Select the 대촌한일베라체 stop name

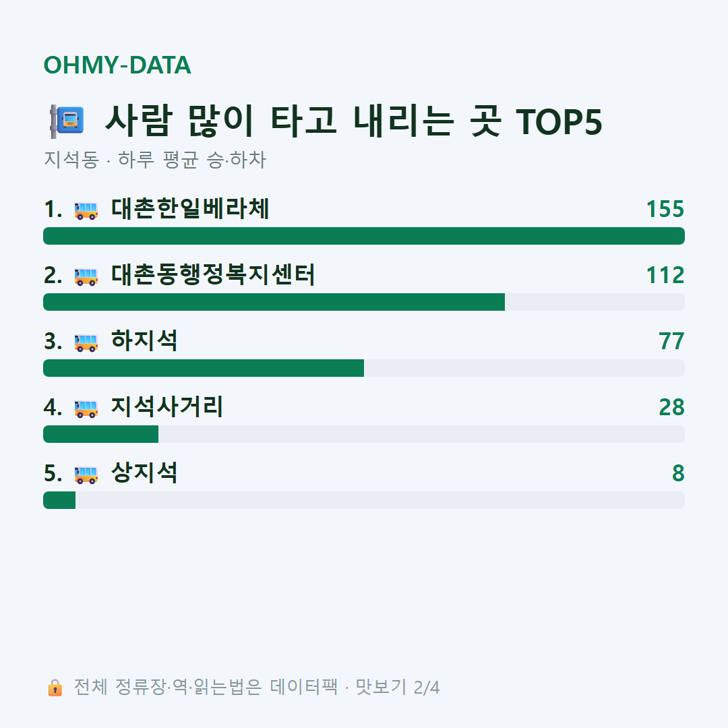click(190, 208)
